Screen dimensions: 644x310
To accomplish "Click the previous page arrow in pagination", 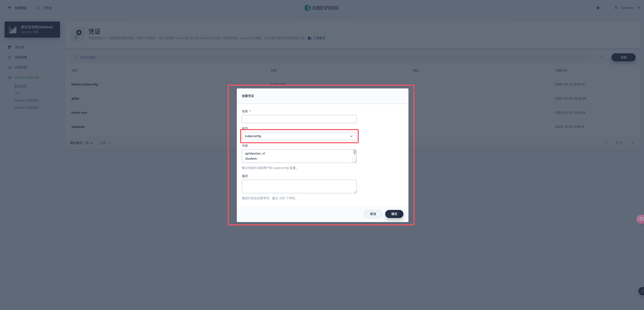I will click(x=606, y=143).
